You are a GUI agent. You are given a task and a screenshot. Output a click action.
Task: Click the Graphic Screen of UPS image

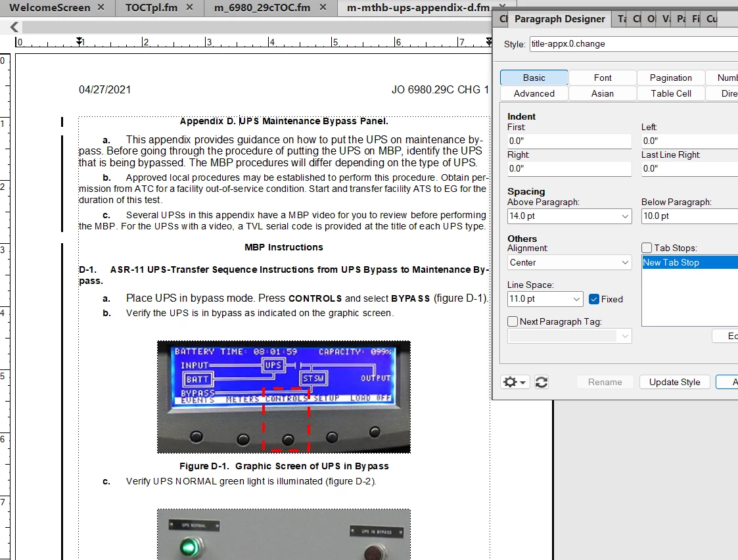coord(284,397)
